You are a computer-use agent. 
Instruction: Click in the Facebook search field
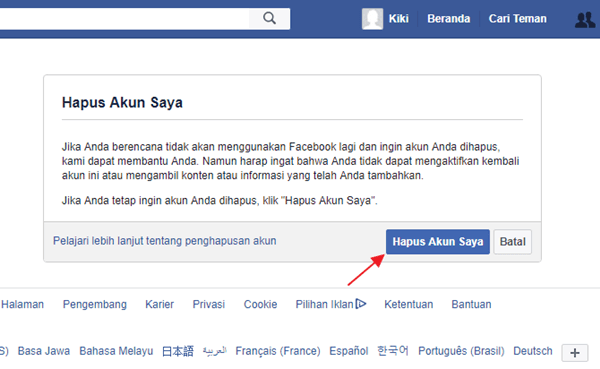point(124,18)
